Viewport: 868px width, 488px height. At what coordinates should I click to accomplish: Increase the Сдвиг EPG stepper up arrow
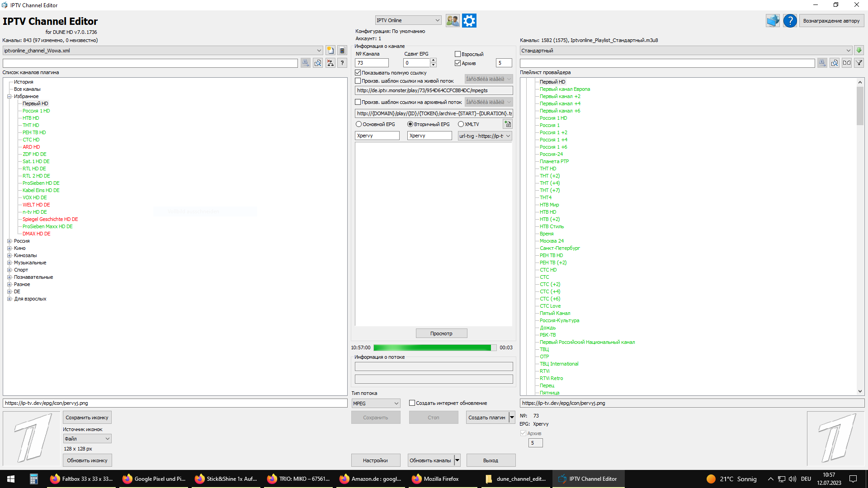433,61
